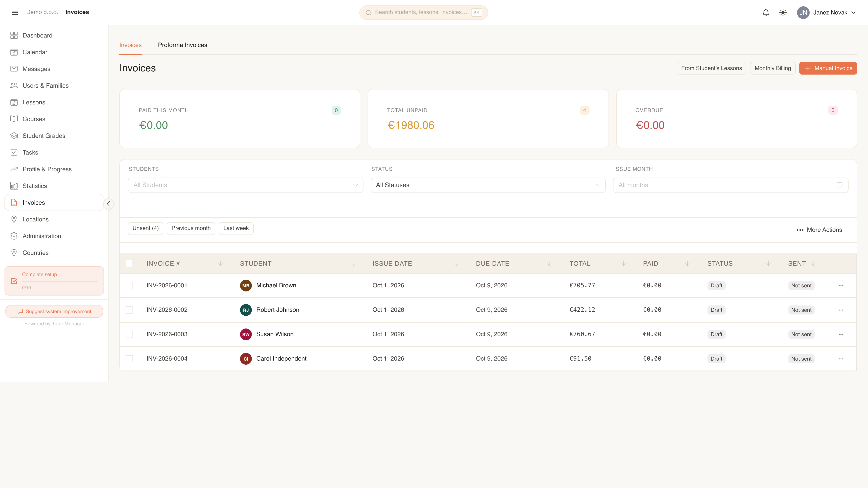This screenshot has width=868, height=488.
Task: Filter by Last week chip
Action: tap(236, 228)
